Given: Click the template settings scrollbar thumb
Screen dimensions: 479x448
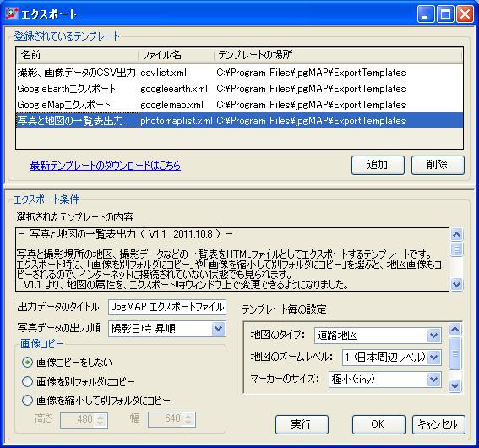Looking at the screenshot, I should [455, 353].
